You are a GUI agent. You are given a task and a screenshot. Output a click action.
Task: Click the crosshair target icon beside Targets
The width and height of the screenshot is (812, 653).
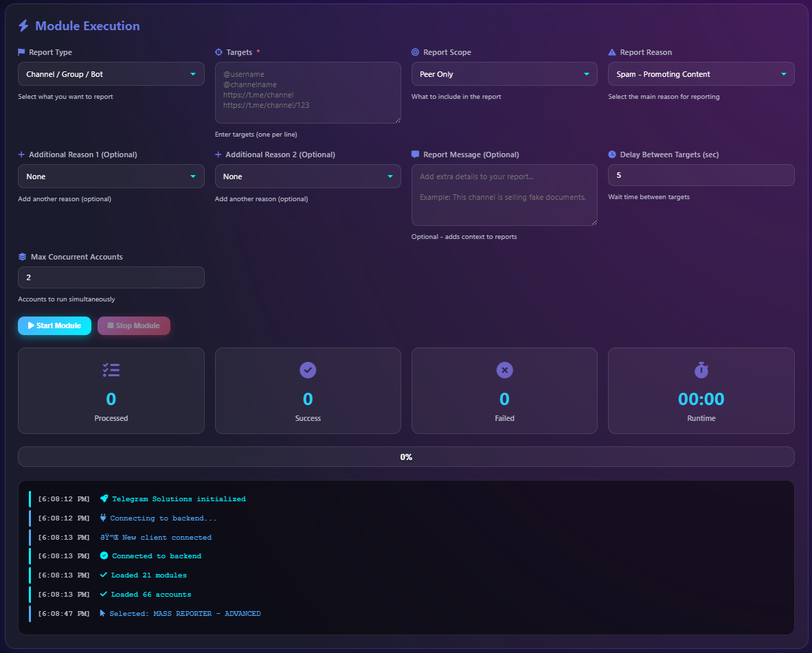pos(218,52)
